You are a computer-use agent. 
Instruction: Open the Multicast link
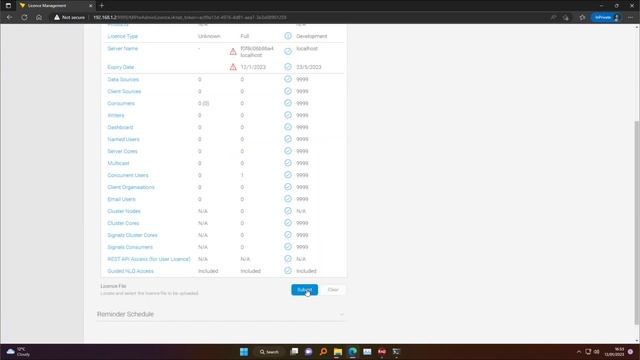[x=118, y=163]
